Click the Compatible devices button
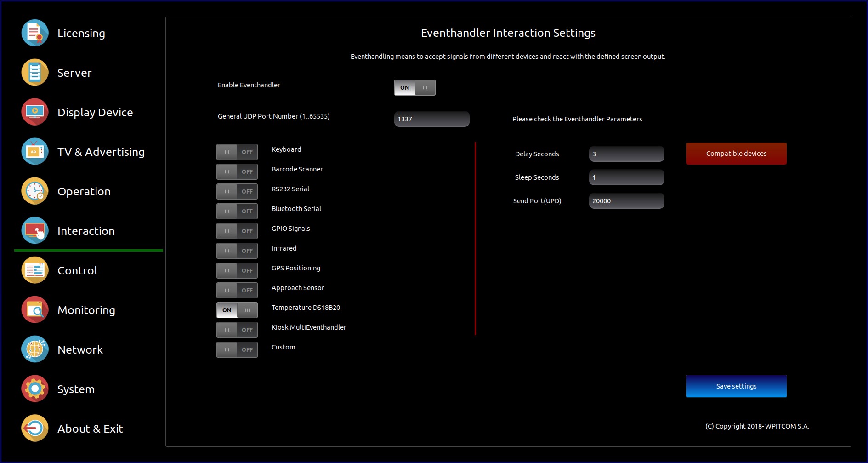 tap(736, 154)
